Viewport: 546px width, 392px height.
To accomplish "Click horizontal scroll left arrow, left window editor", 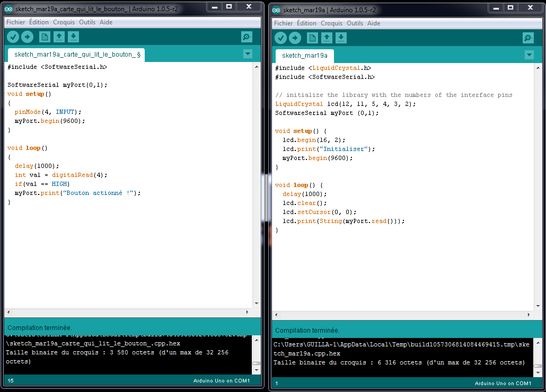I will pos(8,312).
